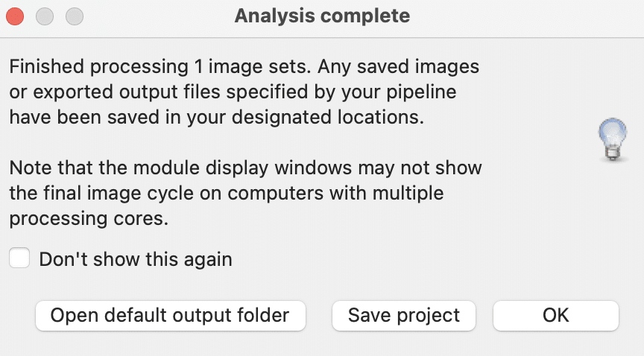Click the disabled gray zoom circle
The height and width of the screenshot is (356, 644).
(x=75, y=16)
